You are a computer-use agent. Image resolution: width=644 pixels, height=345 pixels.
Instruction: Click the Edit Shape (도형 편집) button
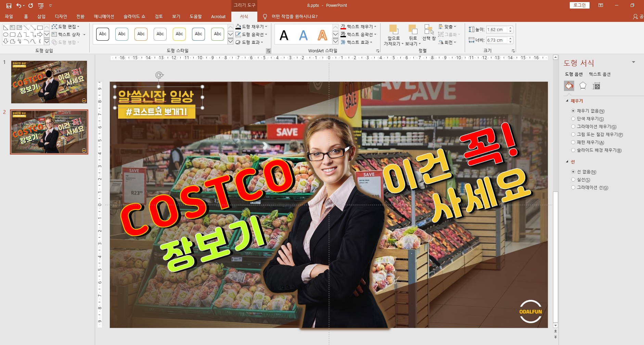66,26
